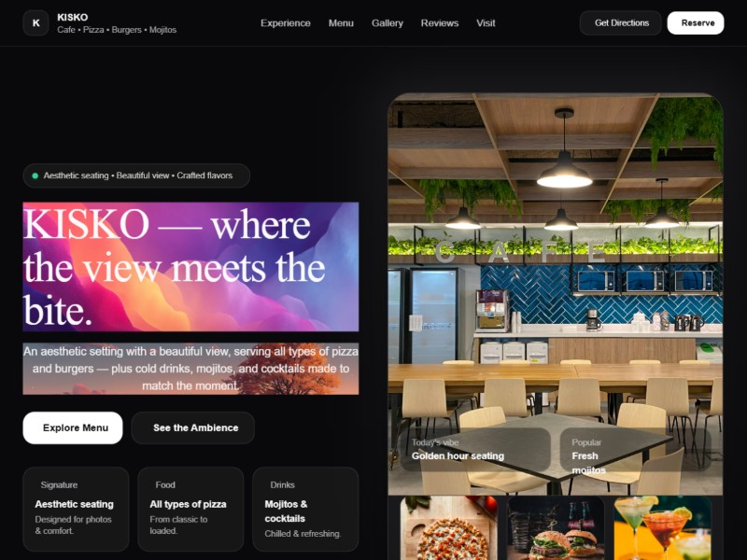Jump to the Visit section
The height and width of the screenshot is (560, 747).
[486, 22]
